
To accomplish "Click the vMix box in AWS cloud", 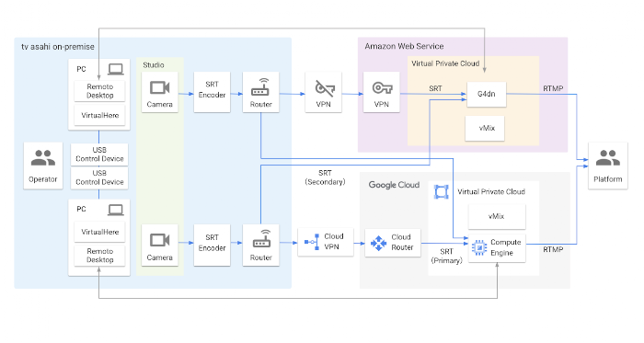I will [485, 128].
